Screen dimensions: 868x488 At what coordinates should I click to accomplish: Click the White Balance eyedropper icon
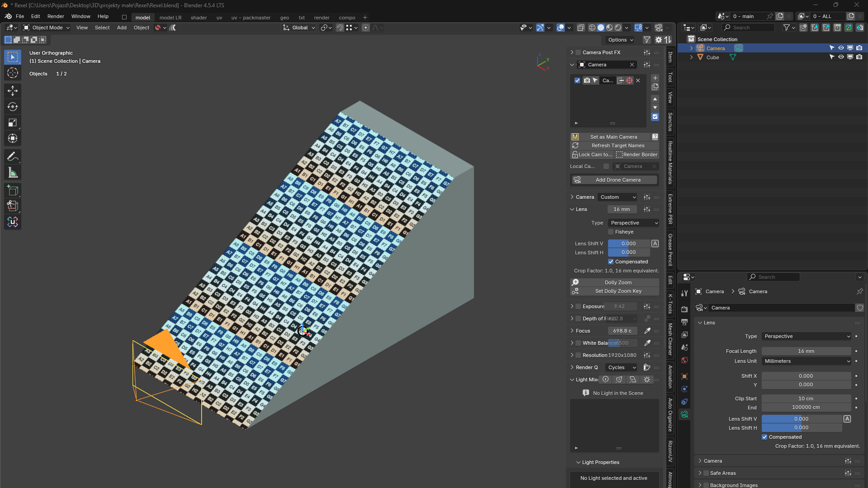pos(647,343)
